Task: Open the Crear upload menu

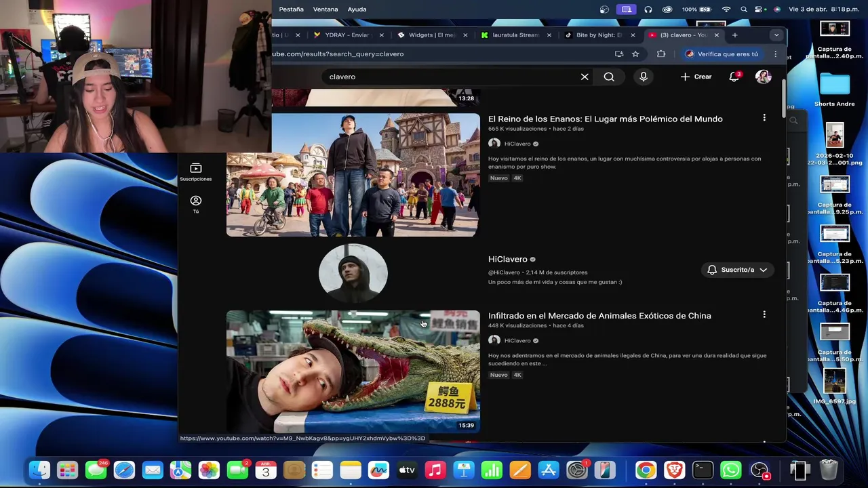Action: [x=696, y=77]
